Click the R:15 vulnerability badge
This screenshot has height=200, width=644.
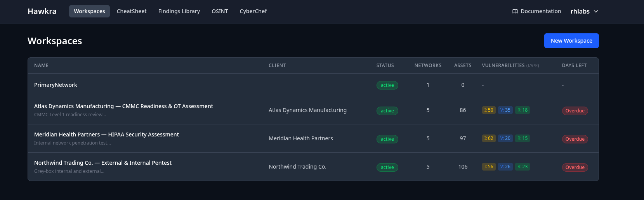click(522, 138)
